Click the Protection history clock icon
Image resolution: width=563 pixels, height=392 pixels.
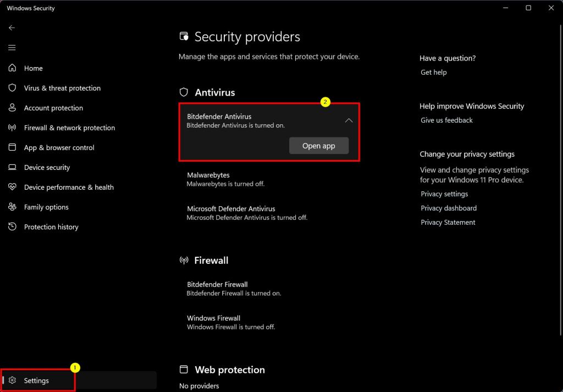click(x=12, y=227)
